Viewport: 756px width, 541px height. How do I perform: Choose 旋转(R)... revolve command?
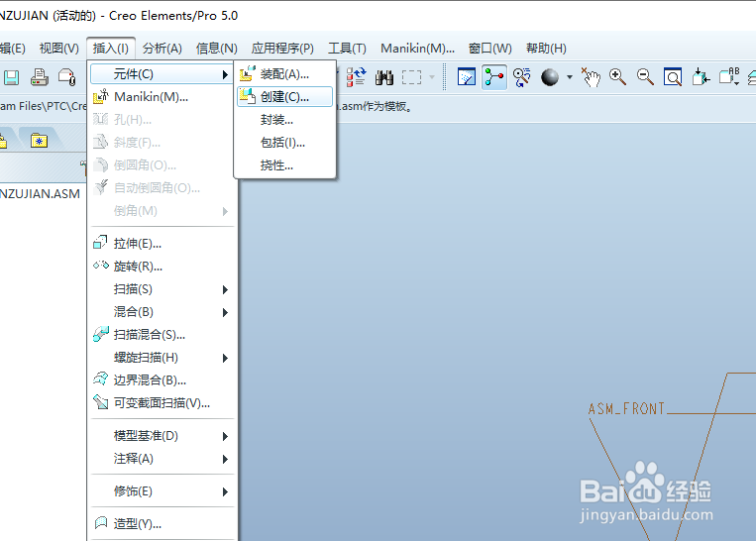pyautogui.click(x=162, y=267)
